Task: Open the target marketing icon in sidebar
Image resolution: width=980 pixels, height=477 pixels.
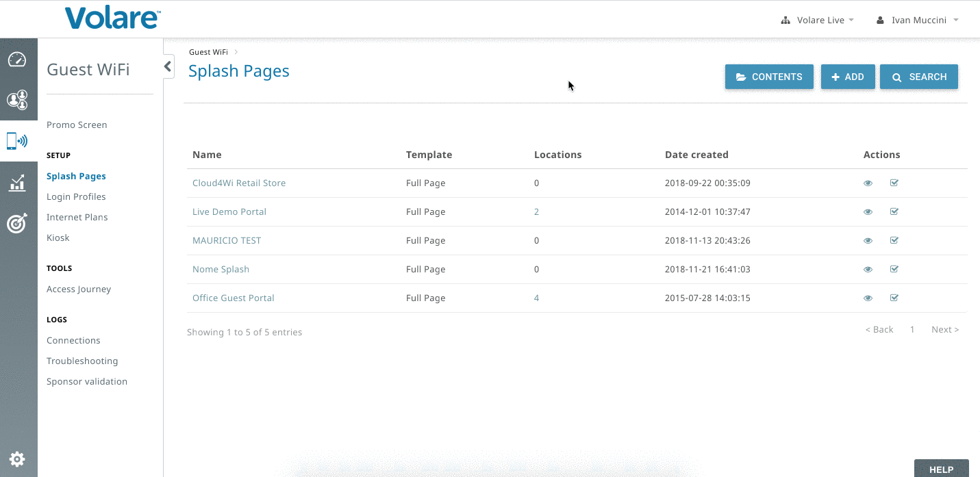Action: (x=17, y=223)
